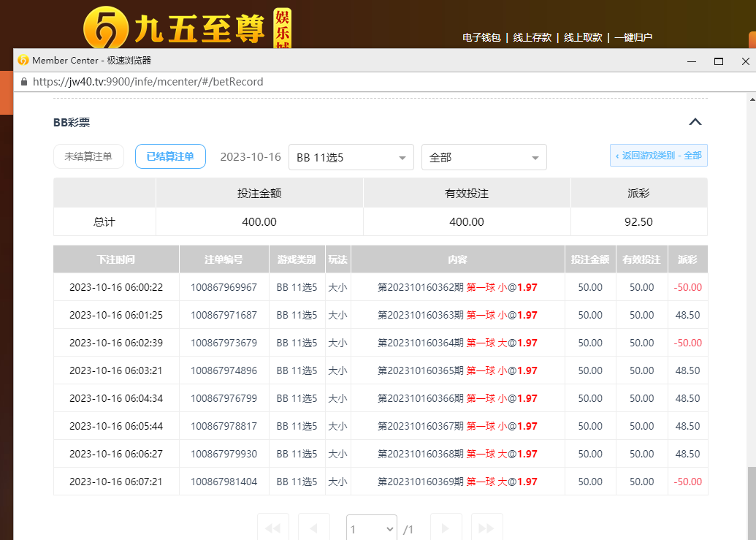Open the 电子钱包 link
This screenshot has width=756, height=540.
click(x=481, y=37)
